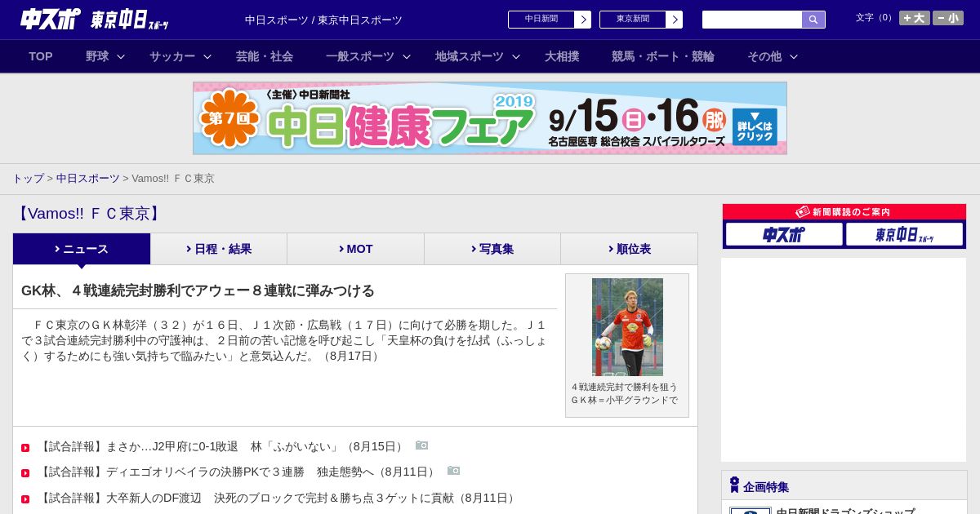This screenshot has height=514, width=980.
Task: Open その他 navigation menu
Action: [764, 56]
